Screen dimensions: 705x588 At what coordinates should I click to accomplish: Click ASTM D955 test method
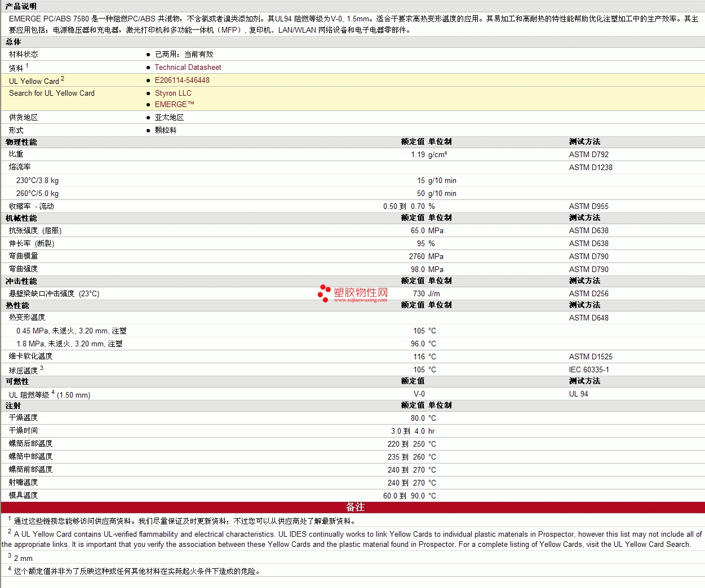point(588,206)
